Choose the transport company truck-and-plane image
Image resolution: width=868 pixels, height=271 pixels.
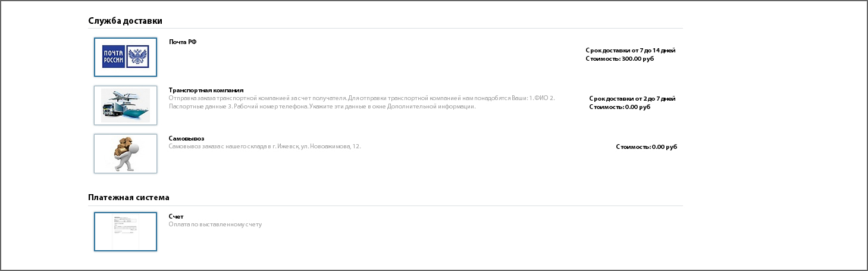[x=125, y=105]
